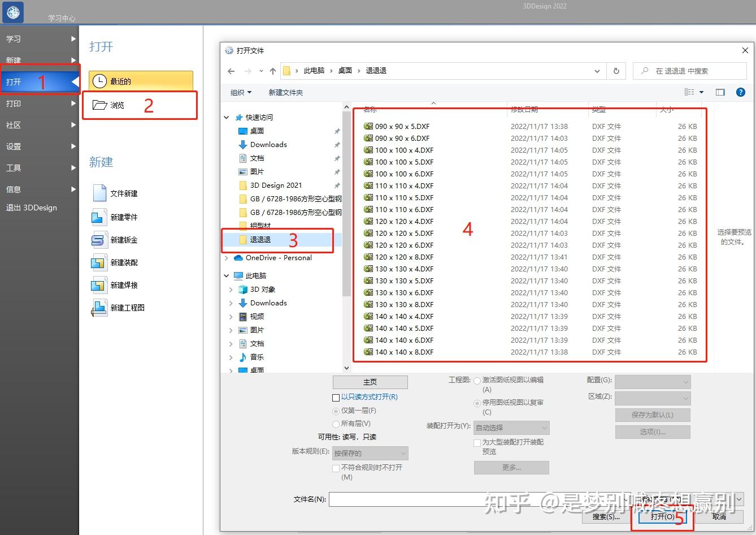Open the 工具 menu in the sidebar
756x535 pixels.
[x=14, y=167]
